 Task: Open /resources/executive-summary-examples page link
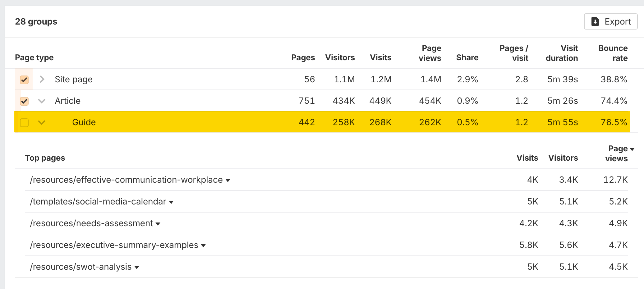(114, 245)
